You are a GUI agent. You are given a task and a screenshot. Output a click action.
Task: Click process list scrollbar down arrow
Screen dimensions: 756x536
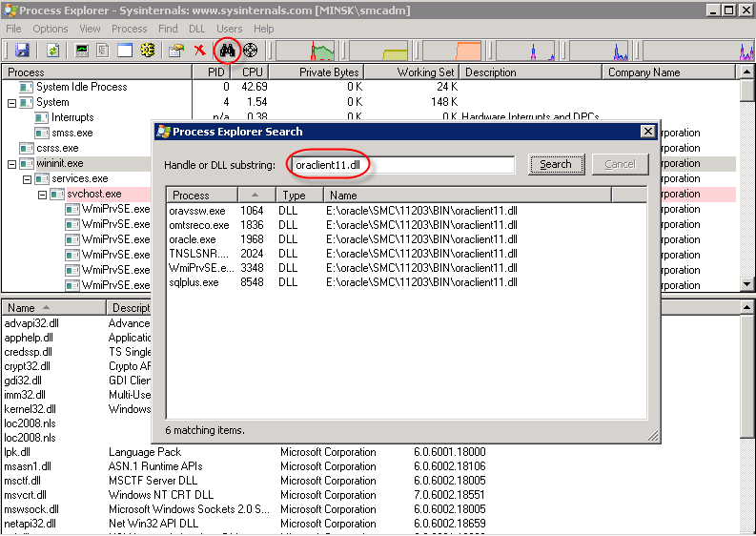tap(746, 284)
